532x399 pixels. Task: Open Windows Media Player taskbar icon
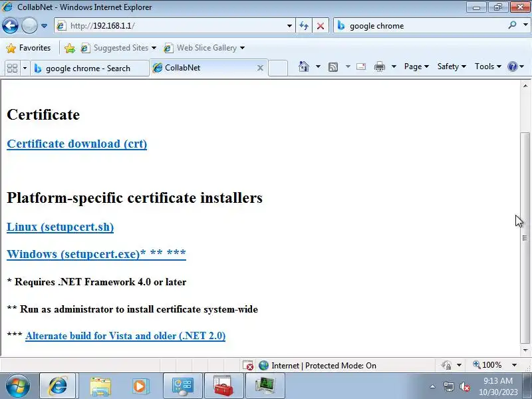point(140,386)
